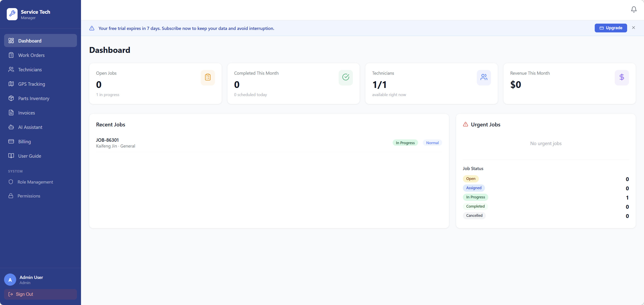Open Work Orders from sidebar

pos(31,55)
